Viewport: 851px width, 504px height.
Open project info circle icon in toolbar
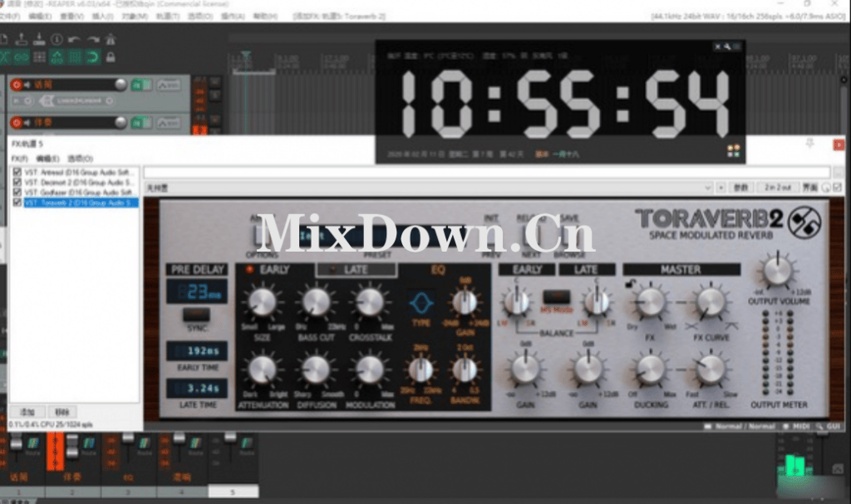tap(56, 39)
